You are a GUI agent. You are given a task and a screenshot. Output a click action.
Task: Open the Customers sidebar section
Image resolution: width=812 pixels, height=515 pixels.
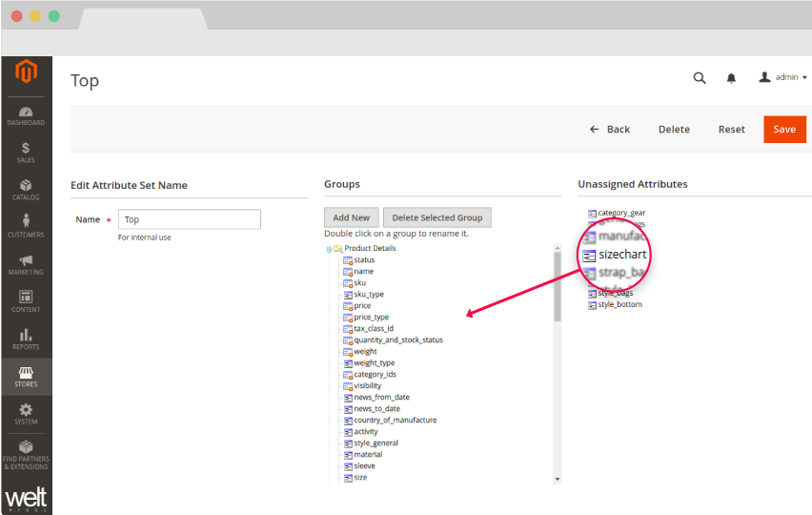coord(26,226)
